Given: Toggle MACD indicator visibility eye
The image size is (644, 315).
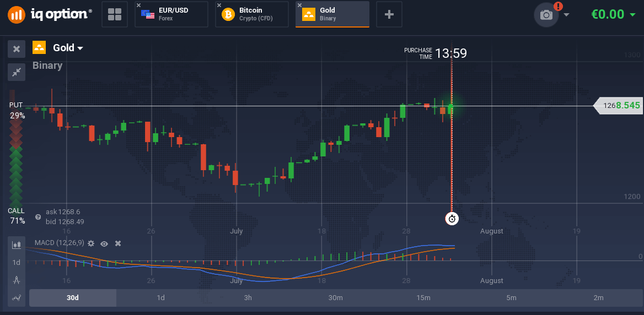Looking at the screenshot, I should click(104, 243).
